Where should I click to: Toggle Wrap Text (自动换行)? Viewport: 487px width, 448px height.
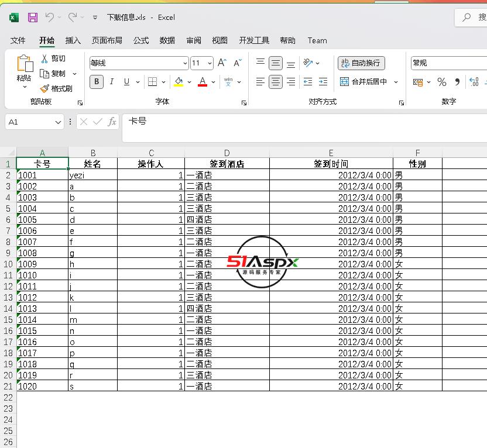tap(361, 63)
